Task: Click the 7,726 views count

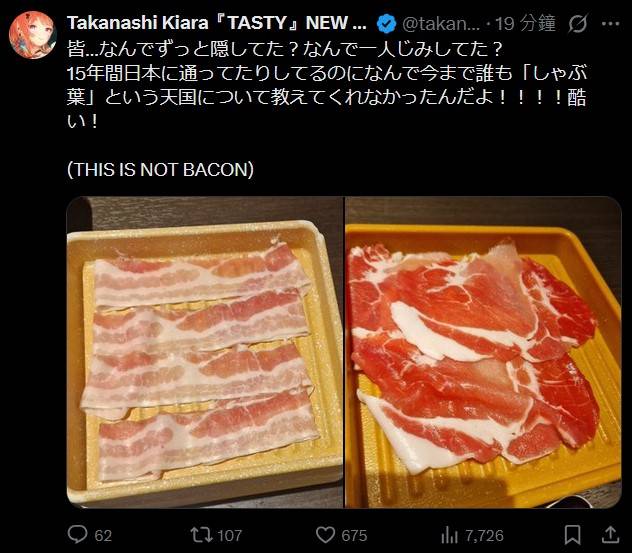Action: pyautogui.click(x=485, y=535)
